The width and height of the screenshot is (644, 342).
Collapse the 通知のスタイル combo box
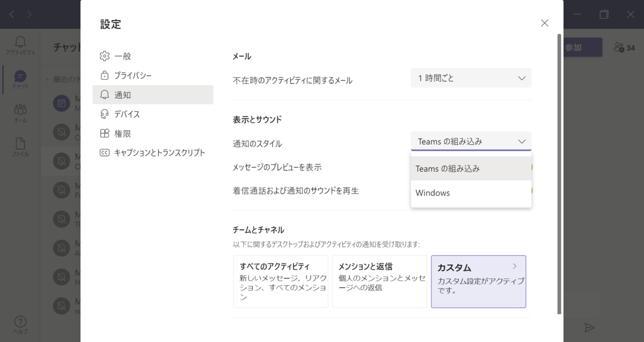coord(471,142)
